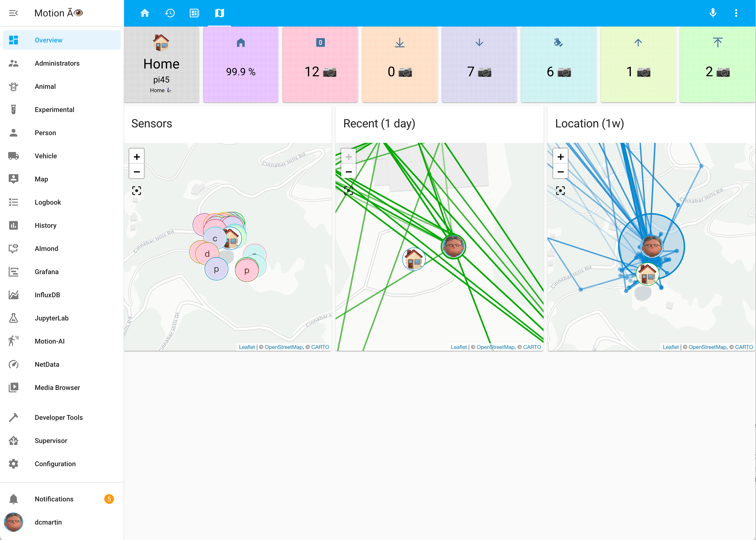Click the pink 12 cameras card
The width and height of the screenshot is (756, 540).
click(x=320, y=65)
